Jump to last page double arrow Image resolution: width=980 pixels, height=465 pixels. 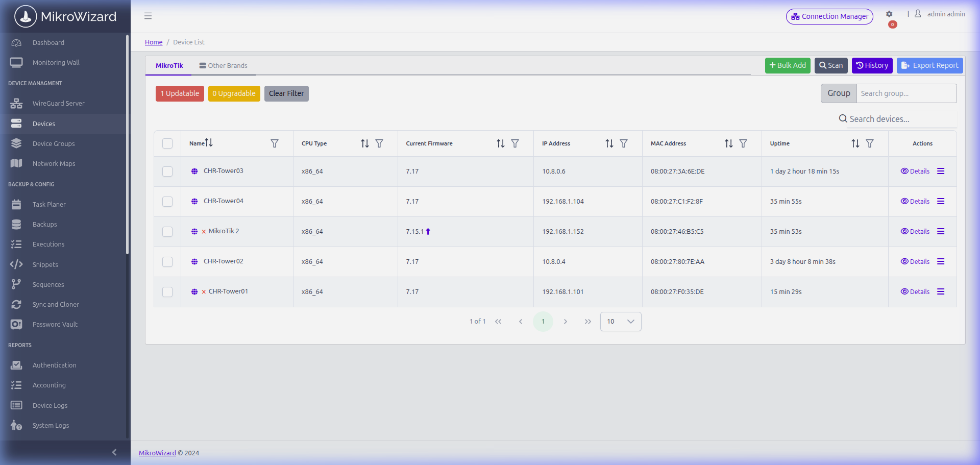(x=588, y=322)
